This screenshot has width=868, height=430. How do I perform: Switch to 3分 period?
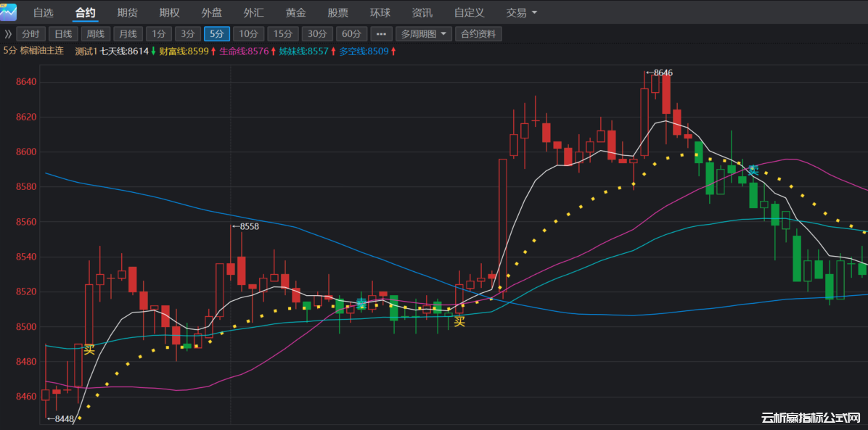pyautogui.click(x=188, y=34)
